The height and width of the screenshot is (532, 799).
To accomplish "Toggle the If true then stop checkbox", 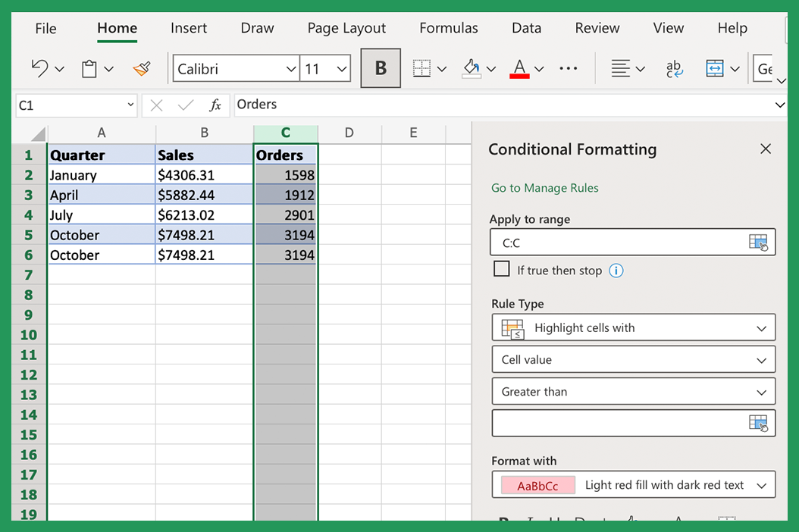I will point(501,268).
